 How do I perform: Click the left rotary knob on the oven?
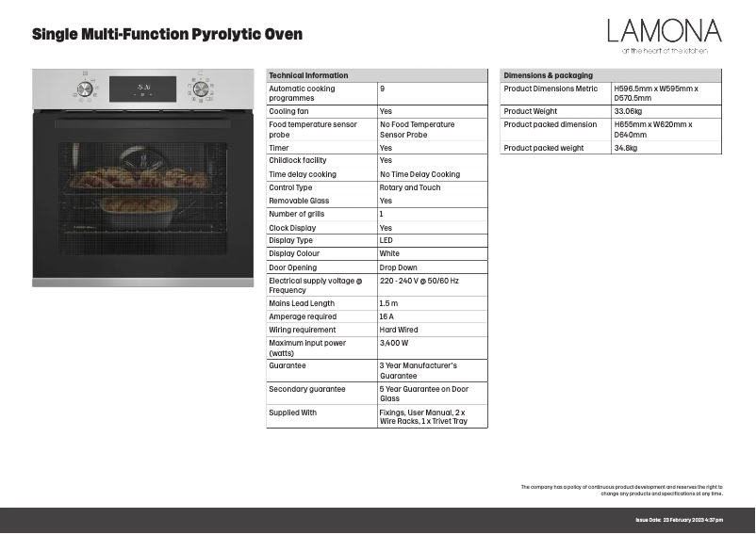(x=85, y=89)
